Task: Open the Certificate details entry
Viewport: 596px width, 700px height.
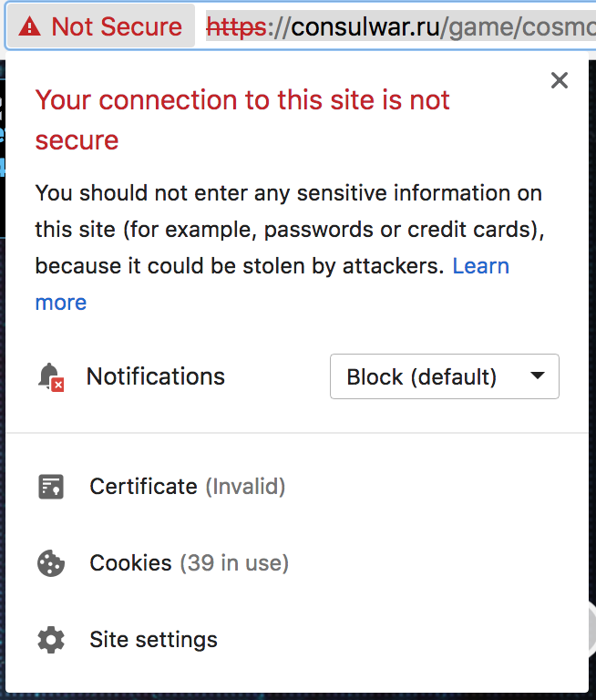Action: 143,487
